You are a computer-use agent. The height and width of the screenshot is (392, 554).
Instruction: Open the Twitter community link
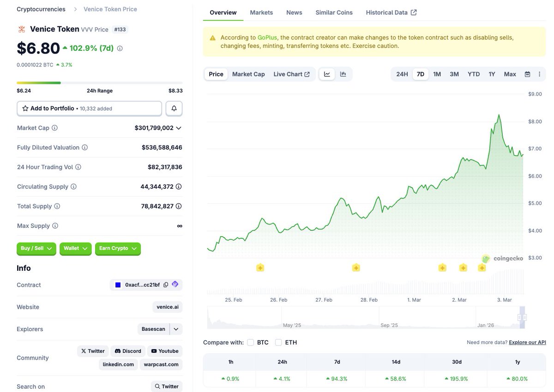pyautogui.click(x=93, y=351)
